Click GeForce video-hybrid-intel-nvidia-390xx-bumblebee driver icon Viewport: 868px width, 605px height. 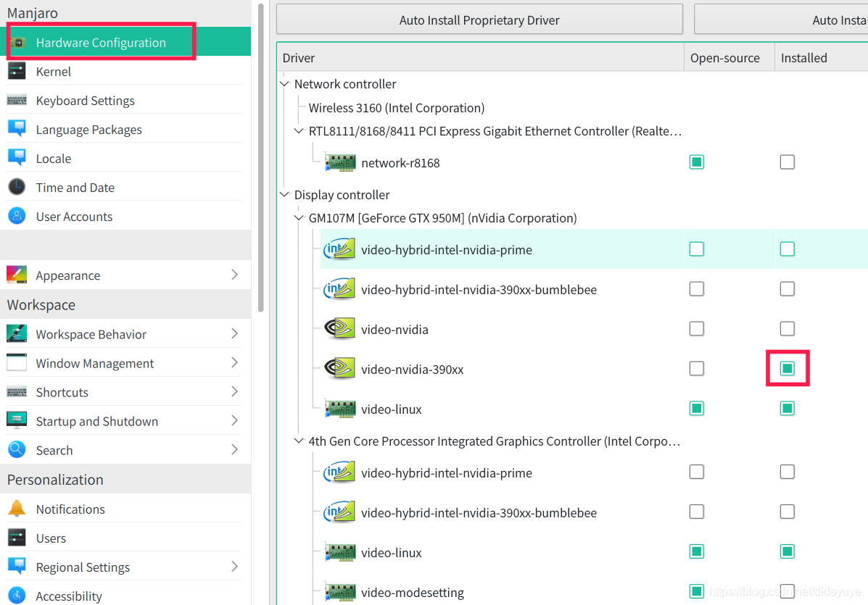[339, 289]
